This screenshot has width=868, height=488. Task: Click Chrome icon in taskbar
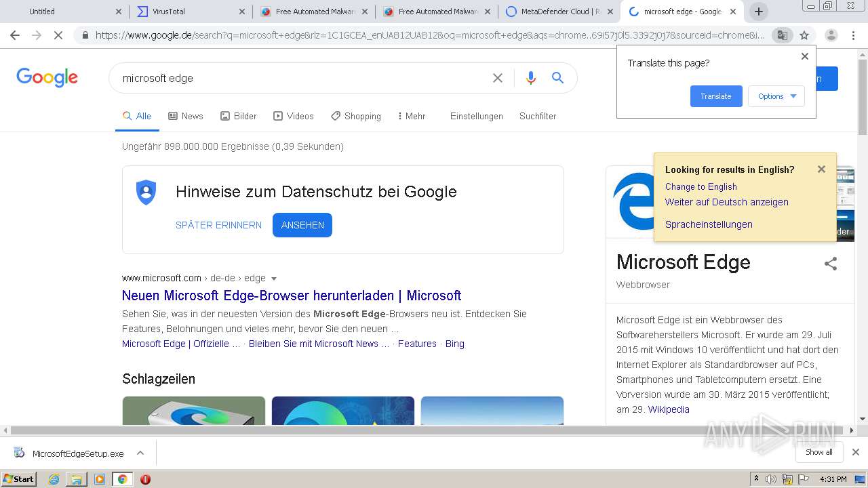coord(122,479)
